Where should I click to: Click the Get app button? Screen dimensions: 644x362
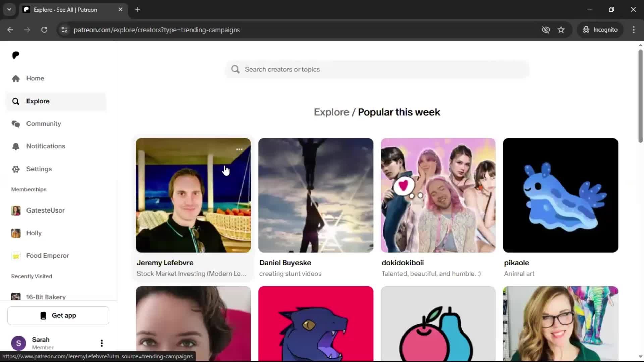coord(58,316)
